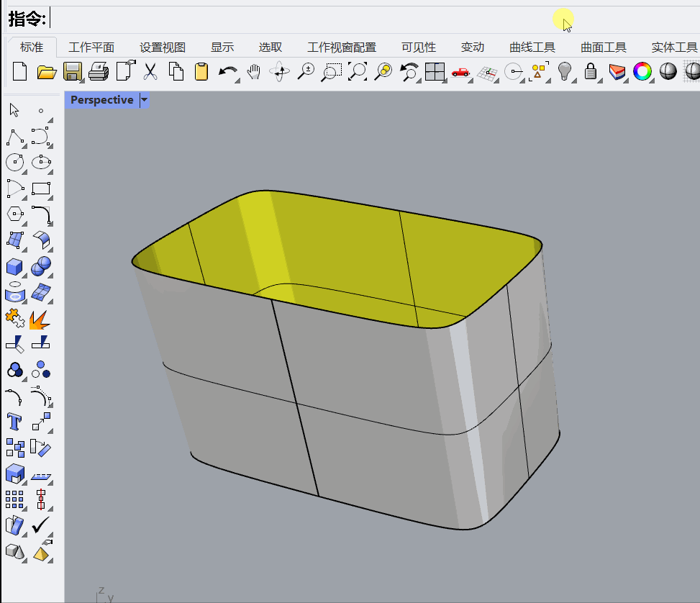
Task: Switch to the 标准 tab
Action: coord(32,47)
